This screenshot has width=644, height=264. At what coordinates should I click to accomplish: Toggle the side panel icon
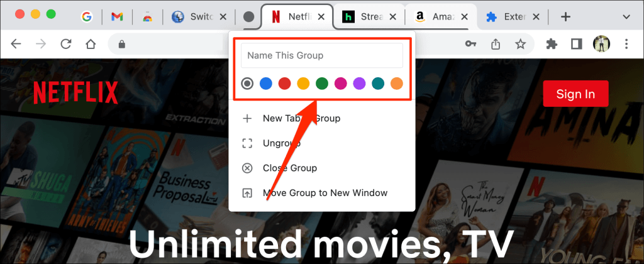click(577, 44)
